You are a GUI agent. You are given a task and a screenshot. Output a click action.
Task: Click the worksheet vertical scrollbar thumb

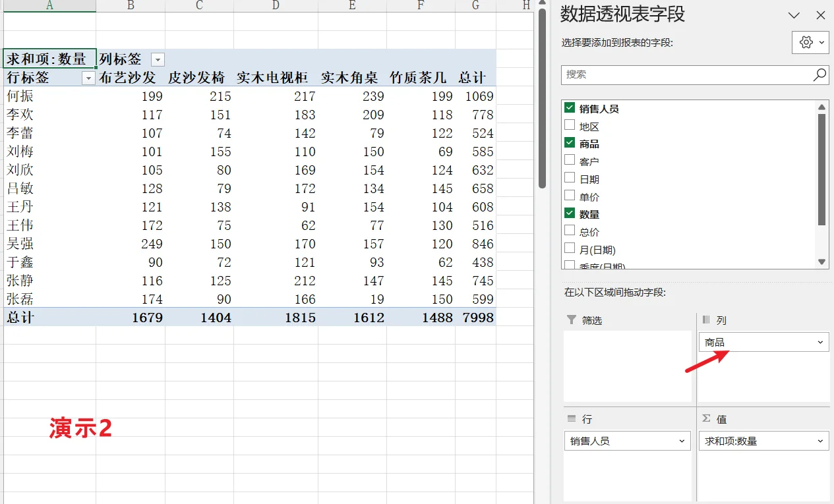[542, 99]
